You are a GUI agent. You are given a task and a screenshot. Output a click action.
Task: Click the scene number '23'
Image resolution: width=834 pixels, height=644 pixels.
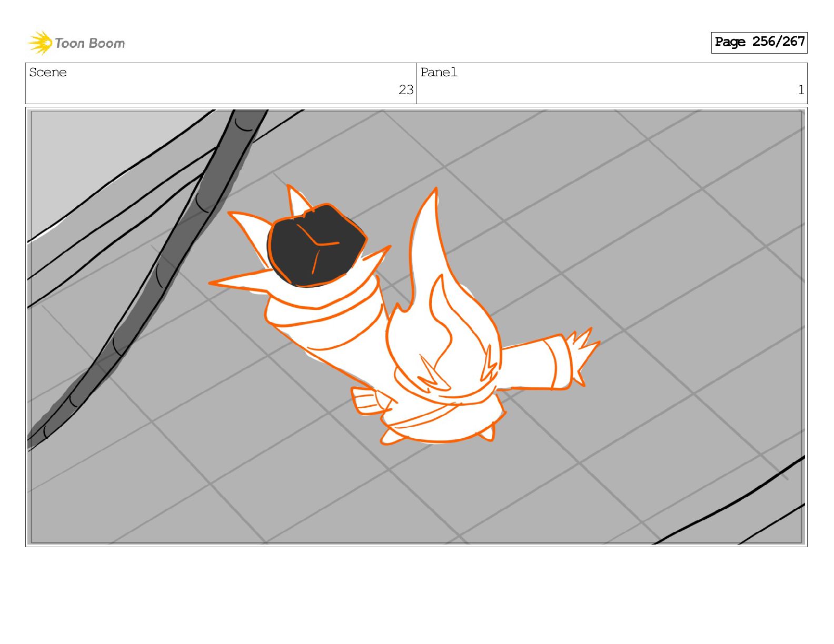click(x=406, y=90)
